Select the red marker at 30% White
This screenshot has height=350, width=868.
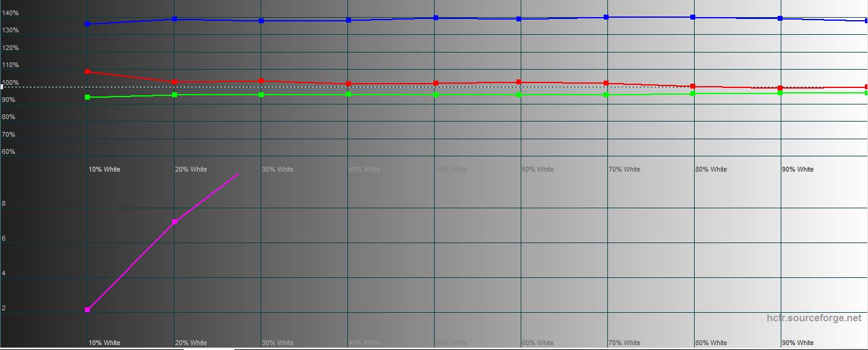[261, 81]
